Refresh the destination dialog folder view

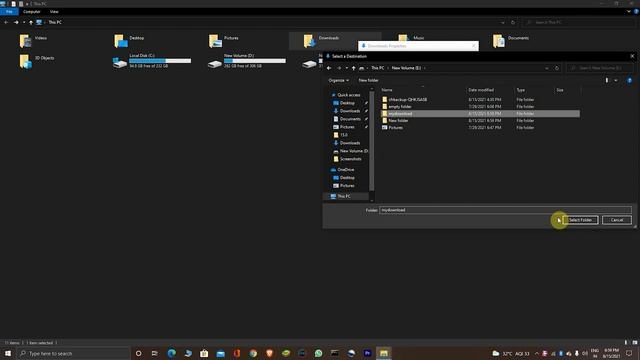click(557, 68)
